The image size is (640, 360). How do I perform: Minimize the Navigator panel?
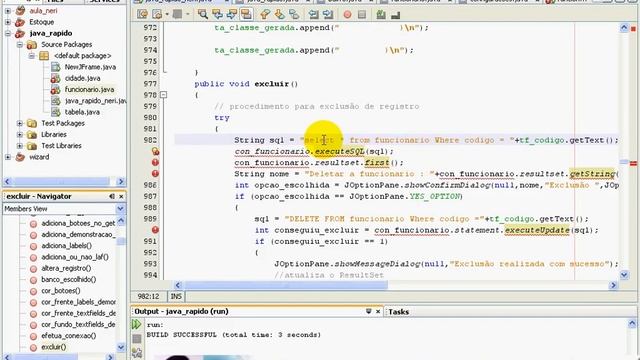pyautogui.click(x=112, y=196)
